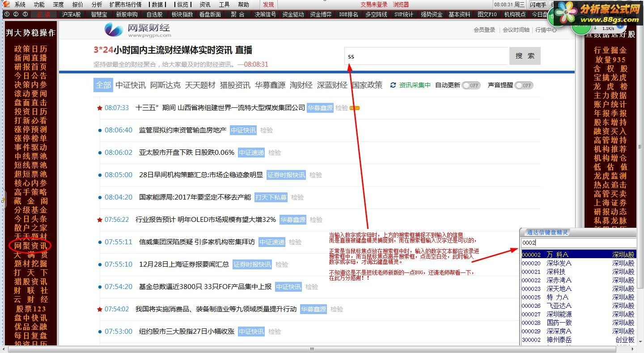
Task: Click the 自选股 toolbar button
Action: [x=154, y=14]
